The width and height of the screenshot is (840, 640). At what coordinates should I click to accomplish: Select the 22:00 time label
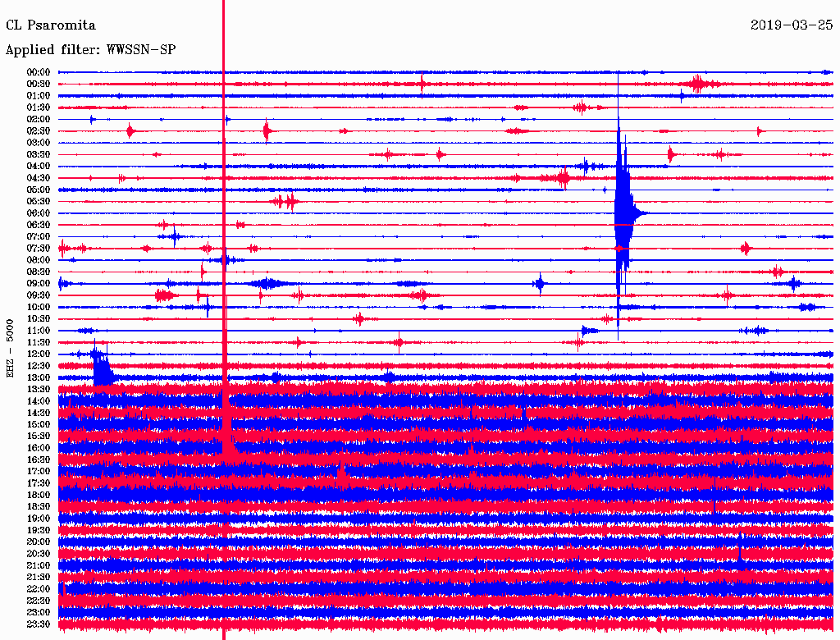(x=39, y=589)
